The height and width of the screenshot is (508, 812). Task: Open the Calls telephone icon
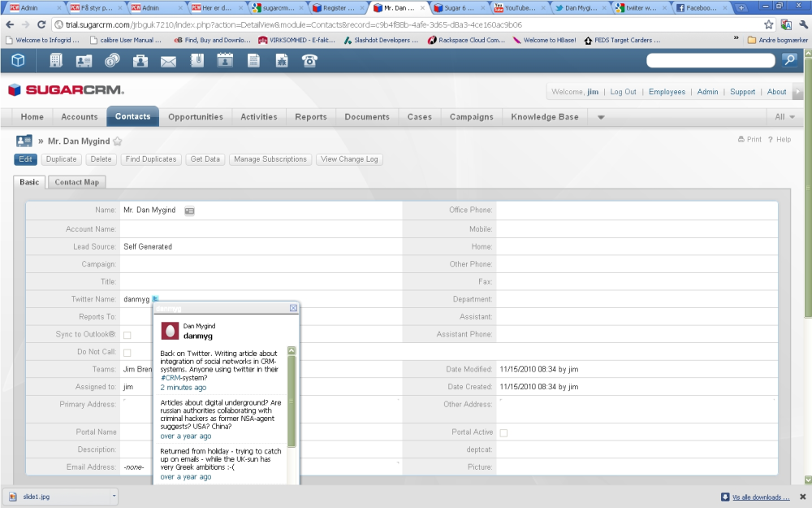[x=309, y=61]
